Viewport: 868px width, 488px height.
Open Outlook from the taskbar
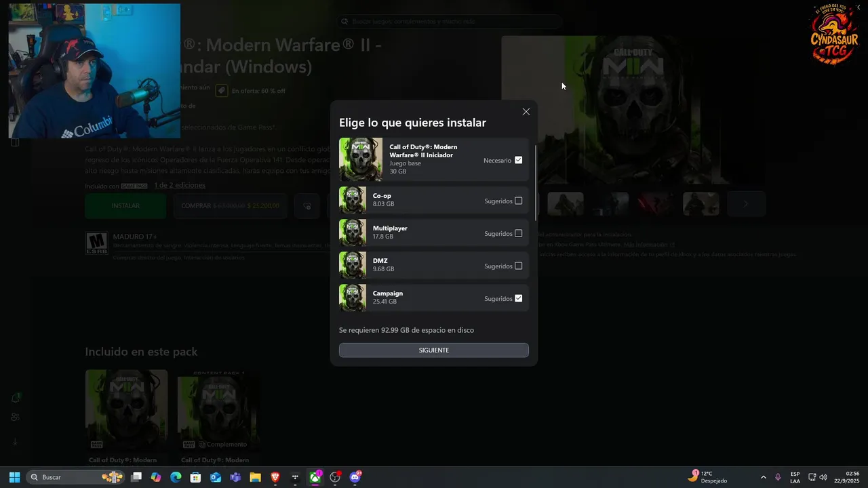[x=216, y=477]
